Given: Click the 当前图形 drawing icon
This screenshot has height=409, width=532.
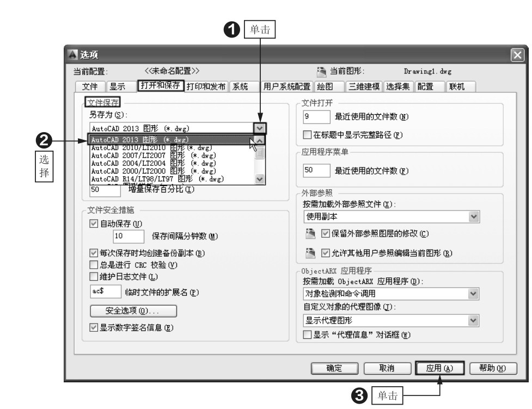Looking at the screenshot, I should tap(321, 71).
